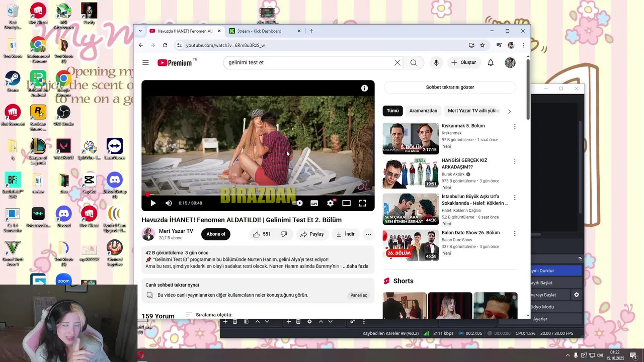Click Oluştur create button

(463, 63)
